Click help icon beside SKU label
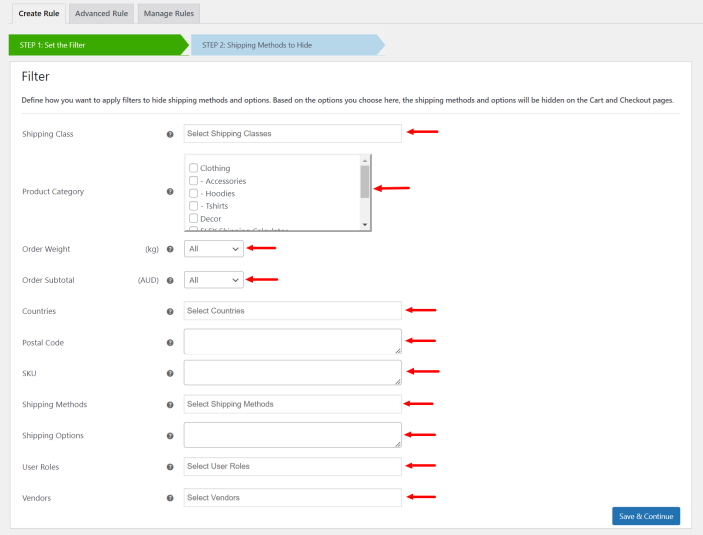Image resolution: width=703 pixels, height=535 pixels. point(170,373)
